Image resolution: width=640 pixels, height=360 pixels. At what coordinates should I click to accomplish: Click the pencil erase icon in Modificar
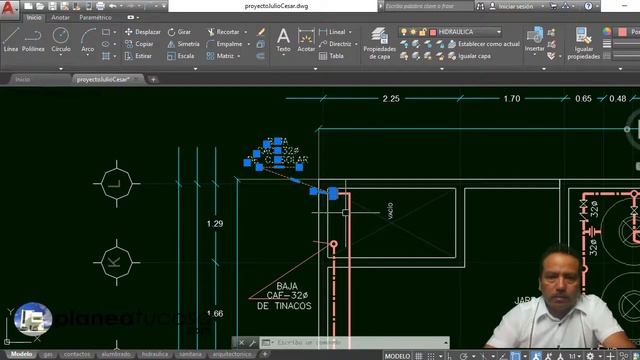[x=261, y=32]
